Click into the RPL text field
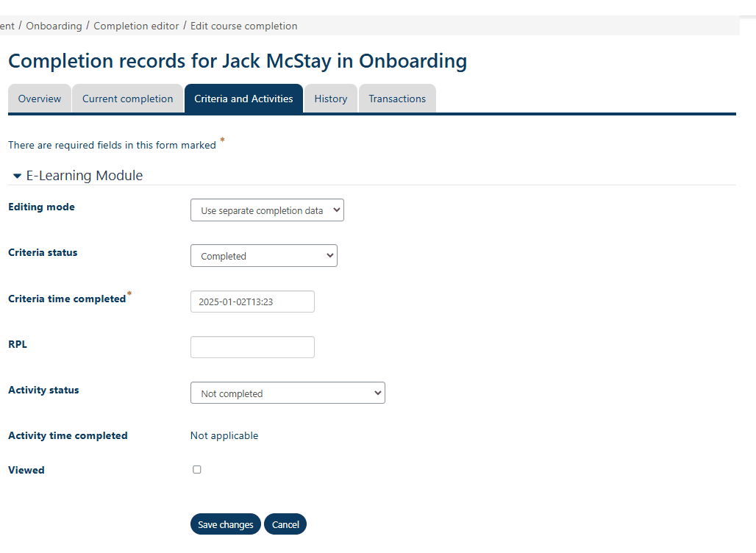The height and width of the screenshot is (553, 756). (252, 347)
